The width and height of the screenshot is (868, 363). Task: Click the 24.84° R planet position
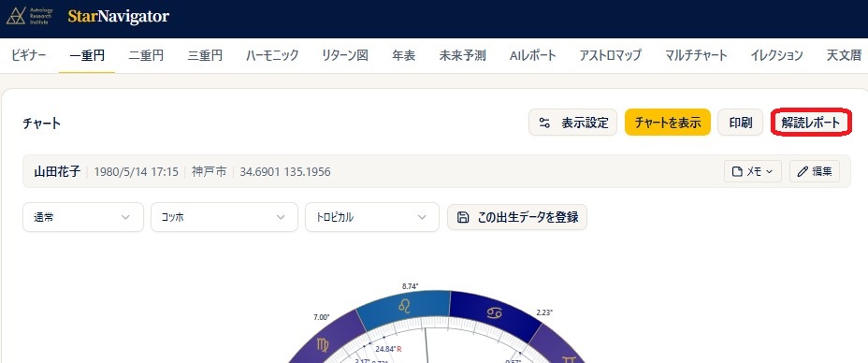click(x=388, y=349)
